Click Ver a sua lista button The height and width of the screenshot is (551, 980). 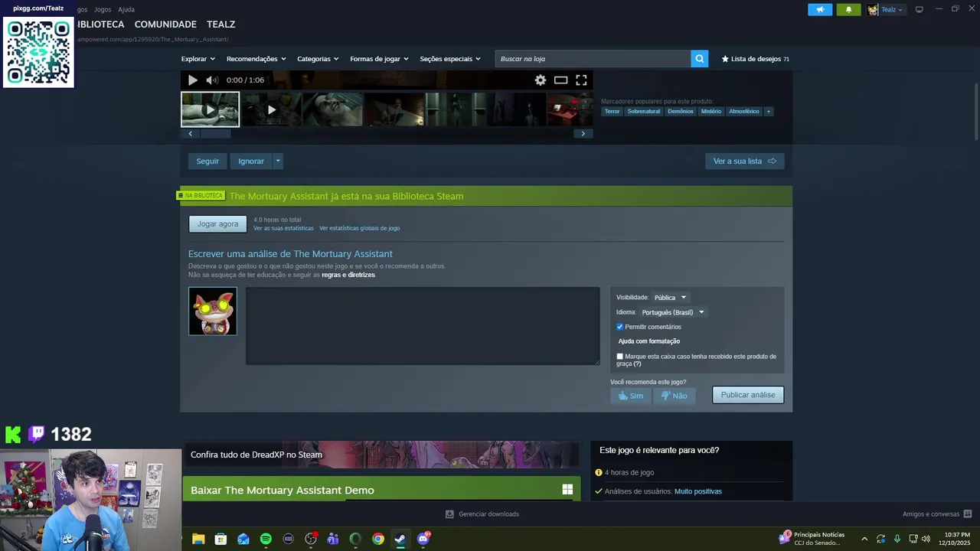(744, 161)
